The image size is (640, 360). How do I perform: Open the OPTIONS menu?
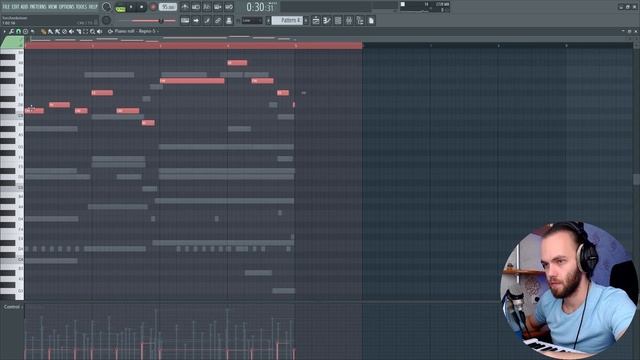[x=67, y=7]
